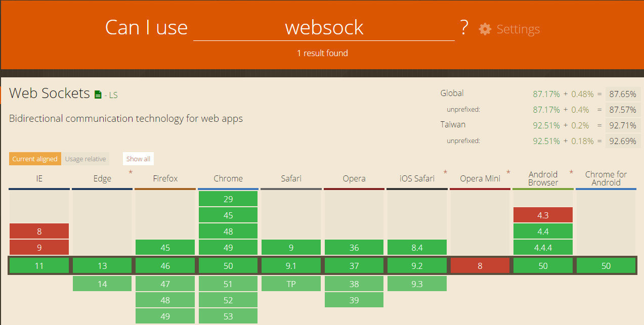This screenshot has width=644, height=325.
Task: Select the IE 9 unsupported cell
Action: (39, 248)
